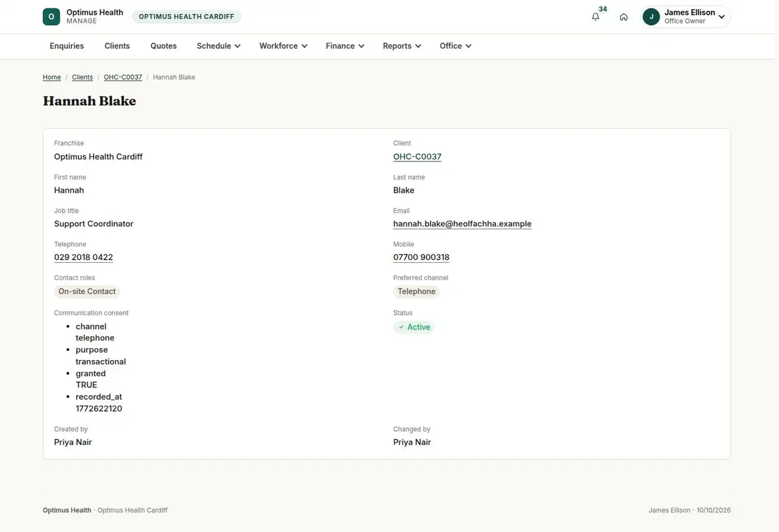Click the James Ellison avatar circle

pyautogui.click(x=651, y=17)
